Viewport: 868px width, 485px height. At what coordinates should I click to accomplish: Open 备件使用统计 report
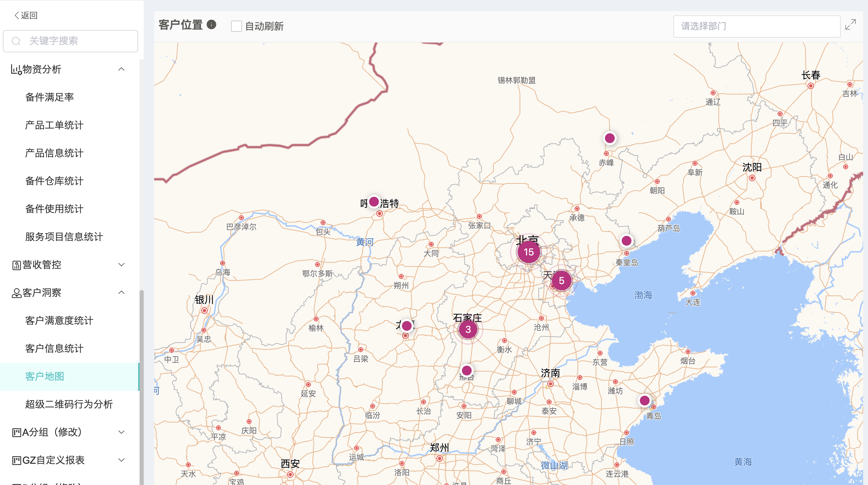pos(54,209)
